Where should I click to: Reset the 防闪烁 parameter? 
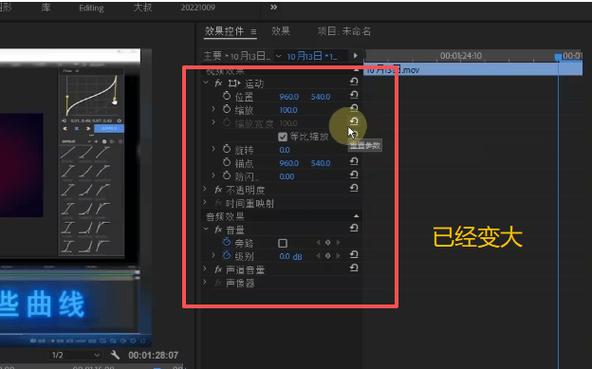pos(354,174)
